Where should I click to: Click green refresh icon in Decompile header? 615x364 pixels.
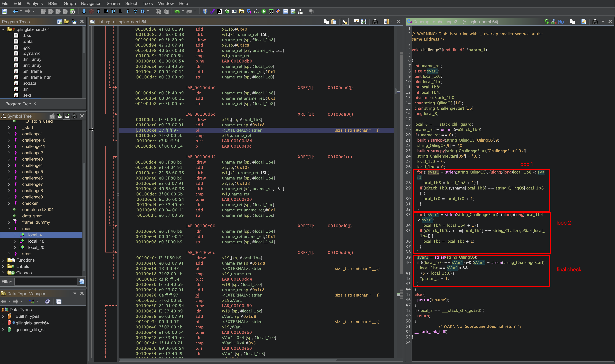pyautogui.click(x=546, y=22)
